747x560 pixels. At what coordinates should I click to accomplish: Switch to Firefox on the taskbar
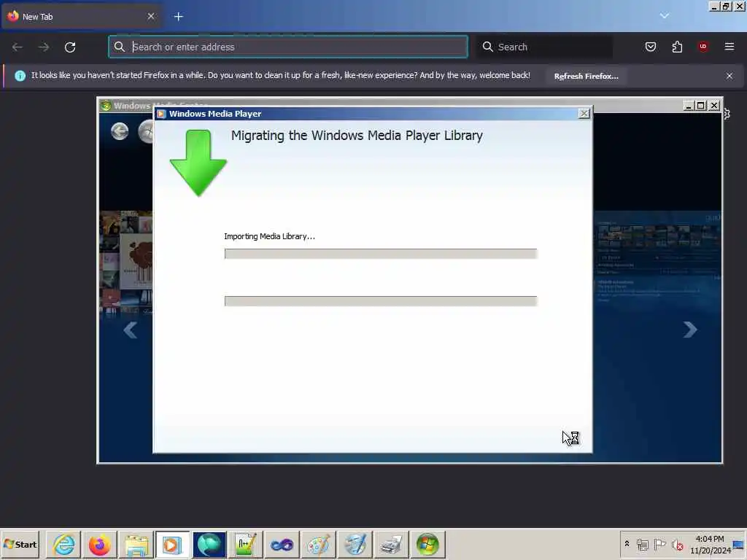[x=99, y=545]
